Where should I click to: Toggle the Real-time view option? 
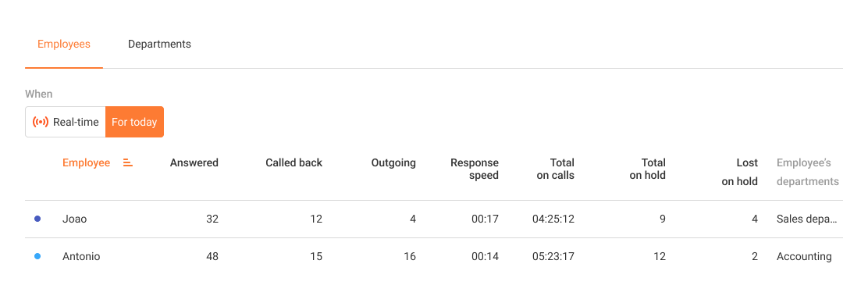[x=66, y=122]
